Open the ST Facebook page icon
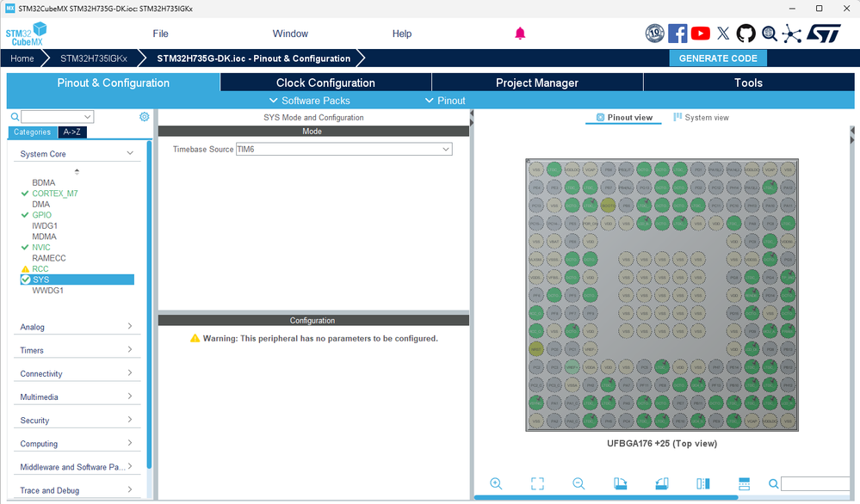 677,34
